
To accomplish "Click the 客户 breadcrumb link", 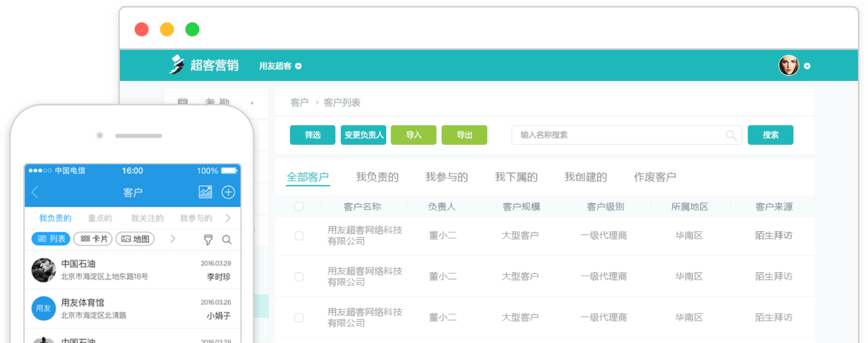I will pos(300,103).
